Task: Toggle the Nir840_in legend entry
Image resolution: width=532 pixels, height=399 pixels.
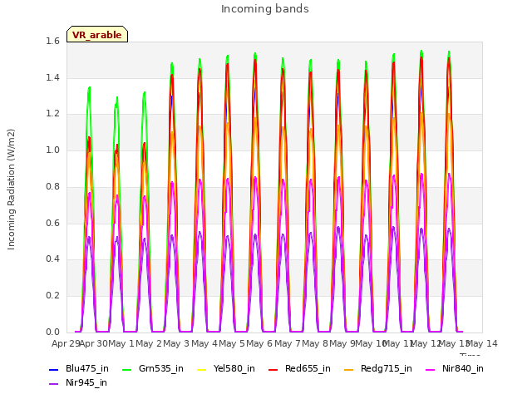Action: (455, 368)
